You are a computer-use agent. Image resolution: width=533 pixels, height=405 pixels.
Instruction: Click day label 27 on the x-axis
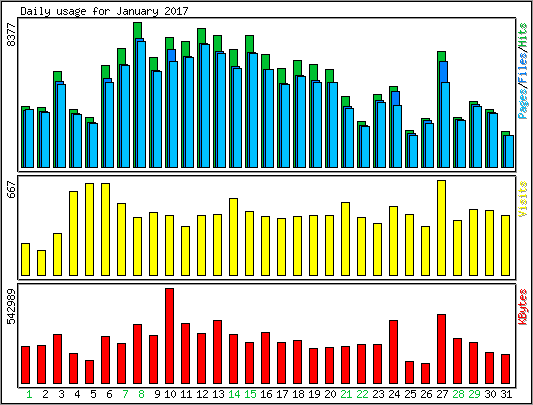click(x=442, y=394)
